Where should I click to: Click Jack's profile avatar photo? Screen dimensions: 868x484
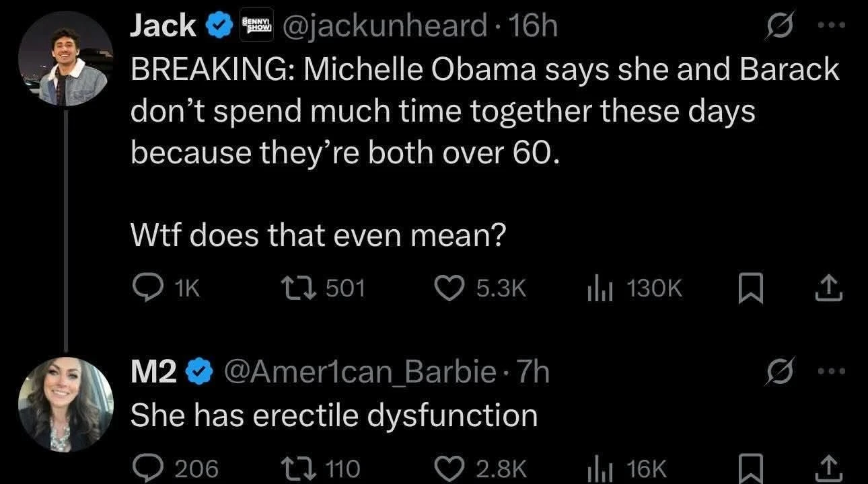[66, 58]
